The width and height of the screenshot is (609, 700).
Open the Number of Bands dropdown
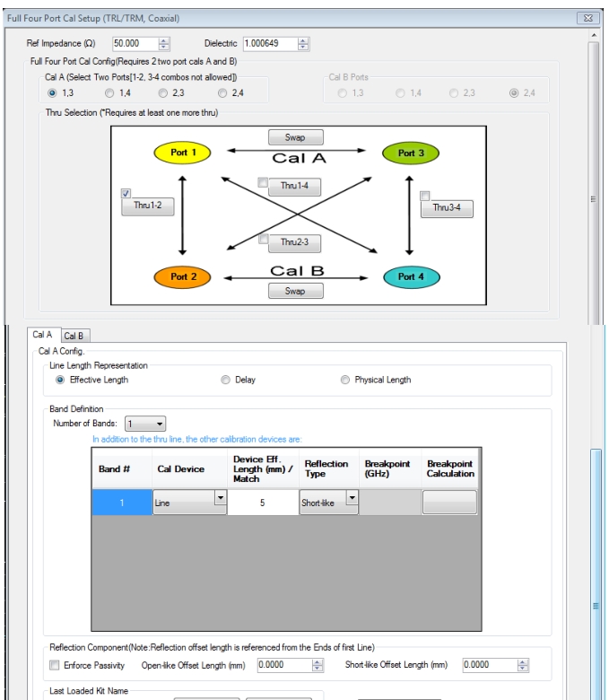click(145, 424)
